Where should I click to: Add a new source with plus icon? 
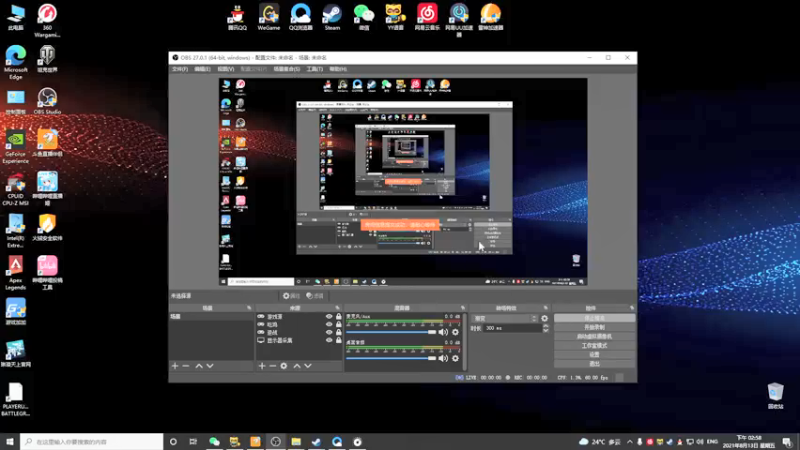point(262,366)
